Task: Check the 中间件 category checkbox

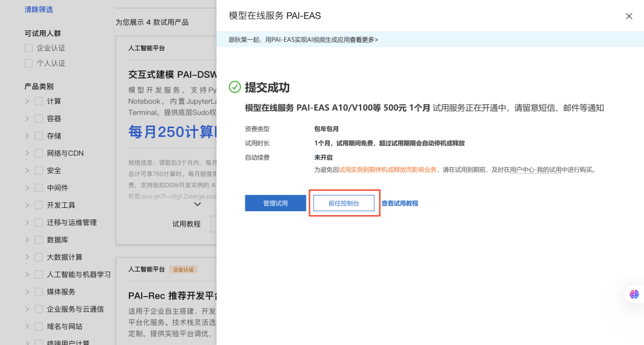Action: point(39,188)
